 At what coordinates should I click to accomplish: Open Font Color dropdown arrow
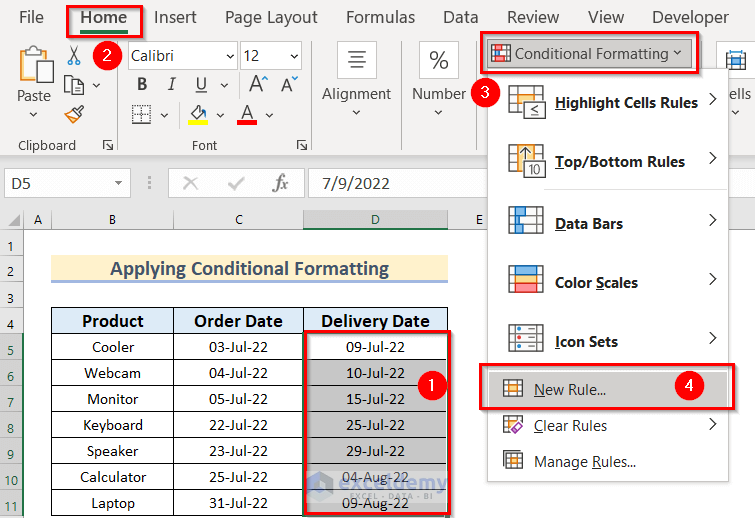[x=270, y=115]
